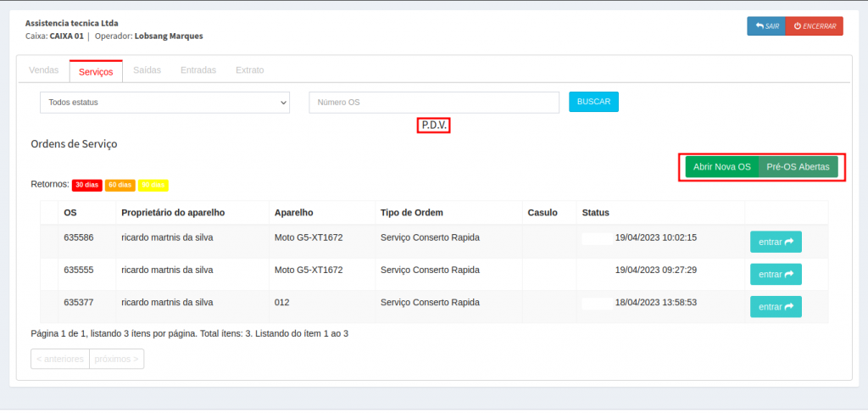Expand the Todos estatus dropdown
This screenshot has height=413, width=868.
[164, 103]
